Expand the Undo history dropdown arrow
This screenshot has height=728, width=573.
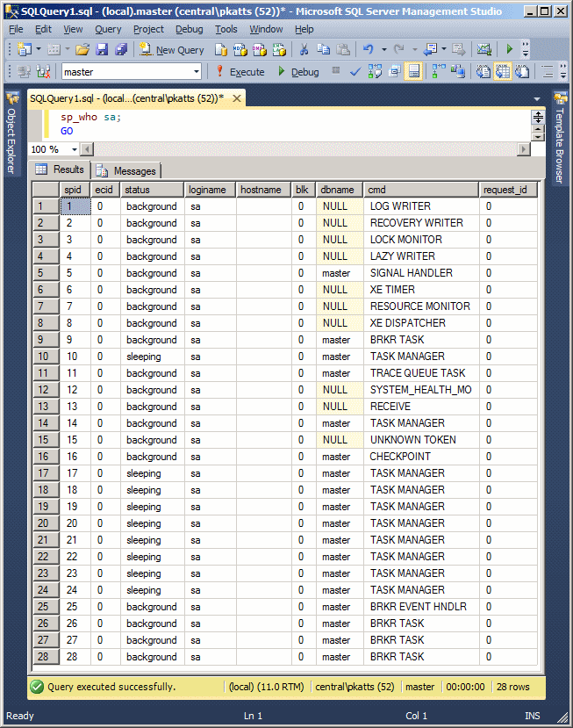click(383, 49)
